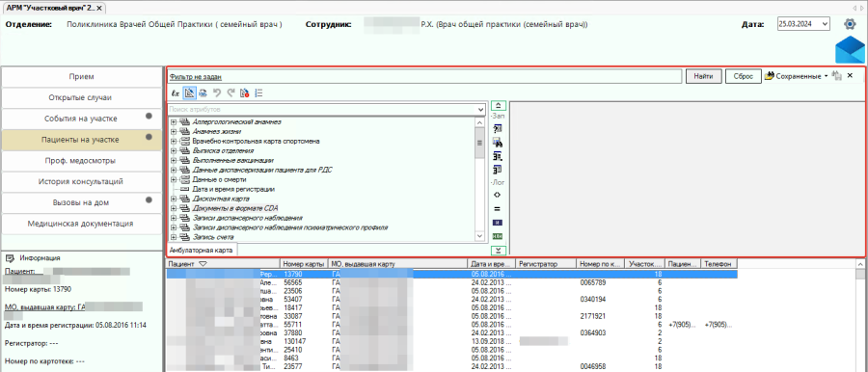Select the table row with card number 130147
This screenshot has height=372, width=868.
point(451,341)
